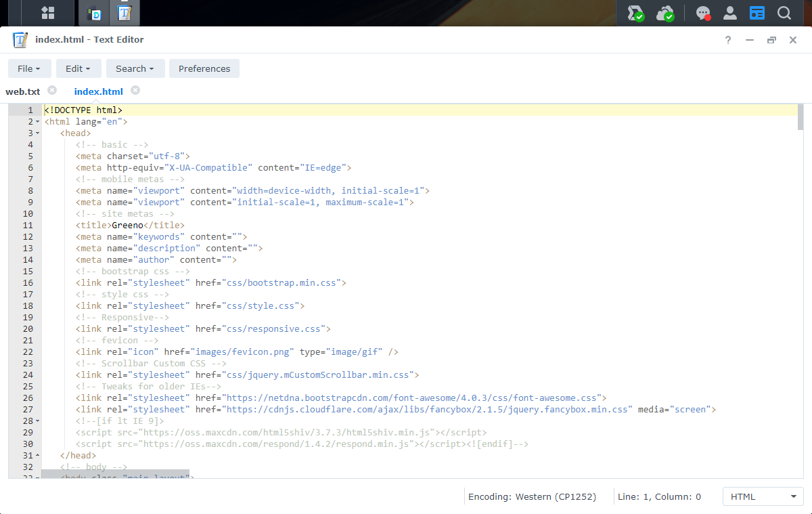Change encoding via Western (CP1252) status item
Screen dimensions: 812x514
click(x=532, y=496)
